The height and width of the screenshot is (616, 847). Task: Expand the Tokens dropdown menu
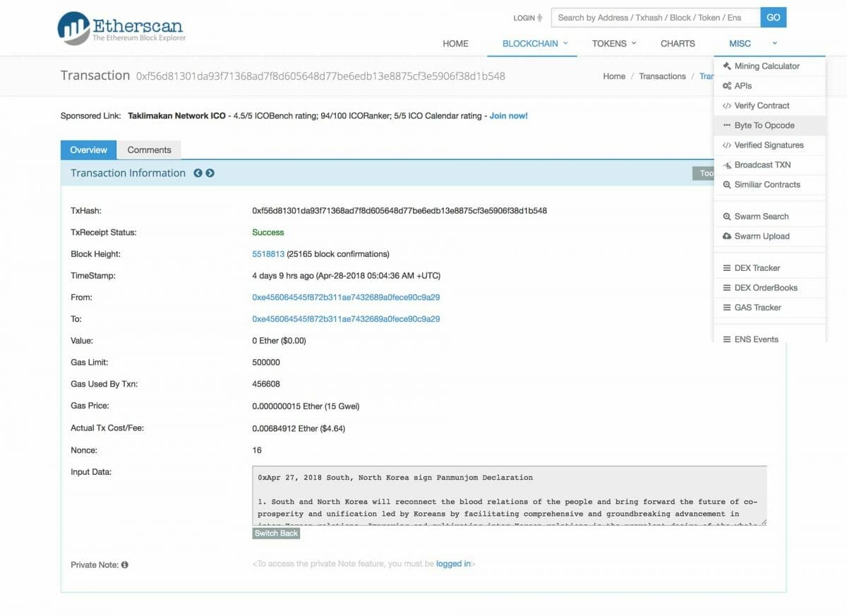point(613,44)
